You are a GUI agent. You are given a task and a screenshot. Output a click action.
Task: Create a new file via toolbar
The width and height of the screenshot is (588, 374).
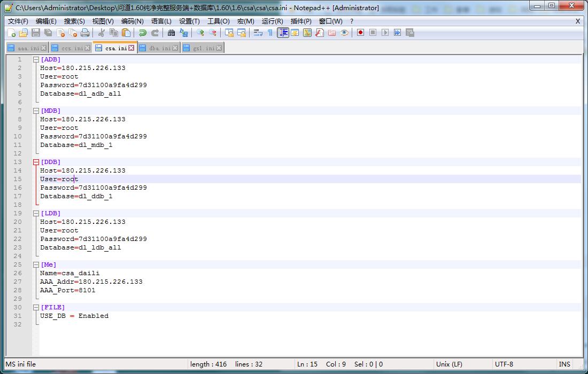pyautogui.click(x=11, y=33)
